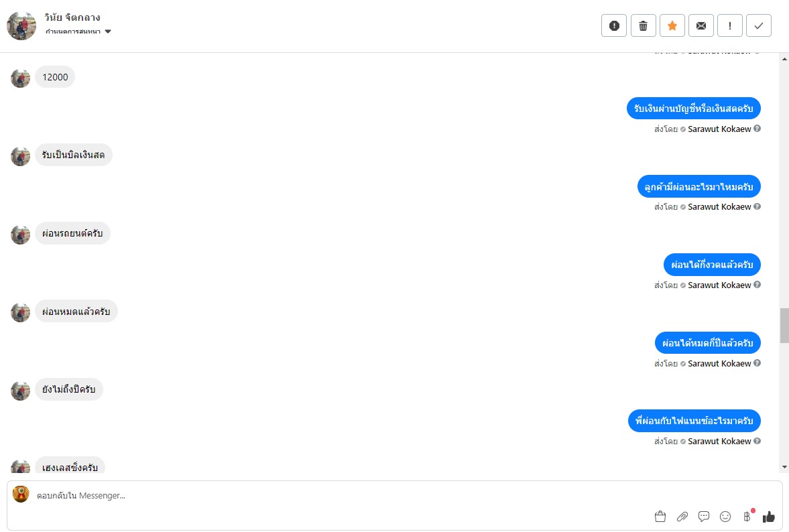
Task: Toggle the orange star follow-up marker
Action: (672, 26)
